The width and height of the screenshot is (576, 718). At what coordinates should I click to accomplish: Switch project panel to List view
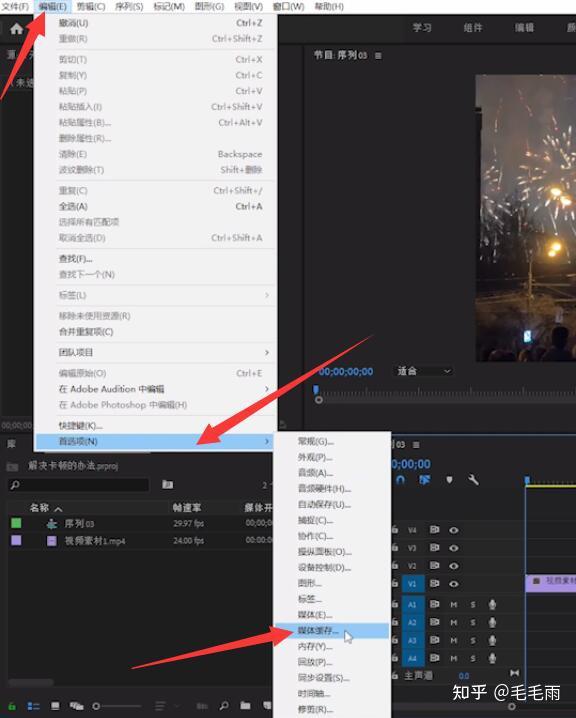tap(33, 706)
